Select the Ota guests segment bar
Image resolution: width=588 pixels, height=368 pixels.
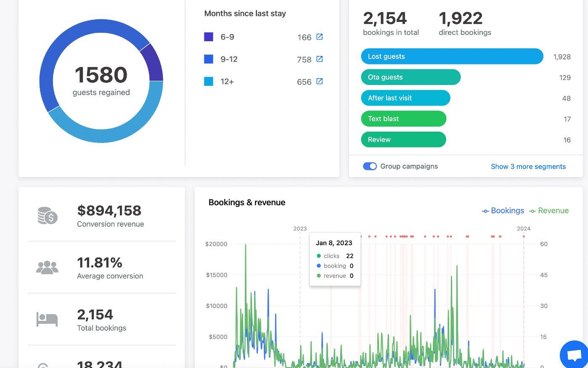(x=411, y=77)
